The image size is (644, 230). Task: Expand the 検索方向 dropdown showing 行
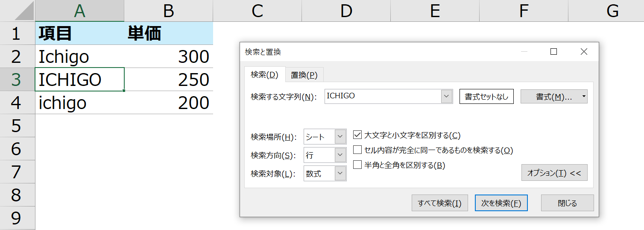click(325, 155)
